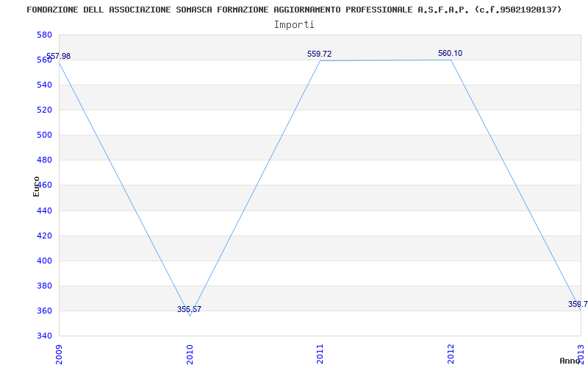This screenshot has width=588, height=368.
Task: Select the 2011 x-axis label
Action: [320, 354]
